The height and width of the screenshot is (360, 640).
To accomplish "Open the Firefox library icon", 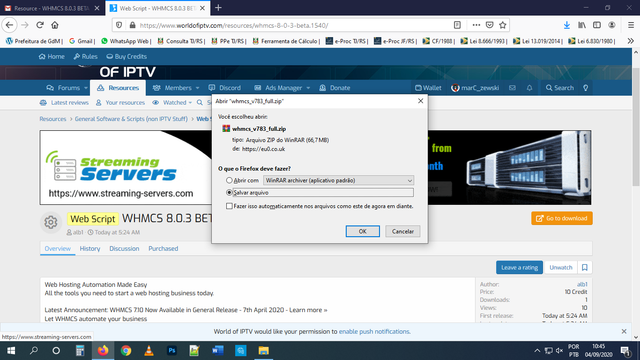I will click(582, 25).
